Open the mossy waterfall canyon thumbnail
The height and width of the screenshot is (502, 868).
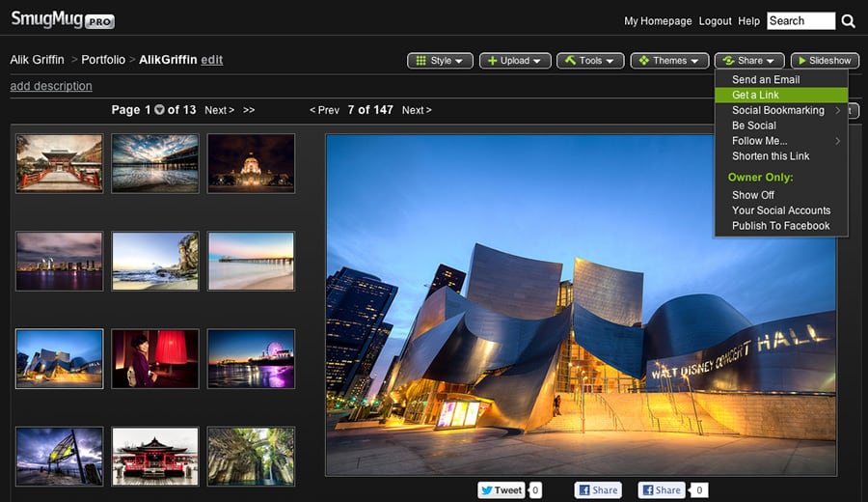tap(251, 456)
